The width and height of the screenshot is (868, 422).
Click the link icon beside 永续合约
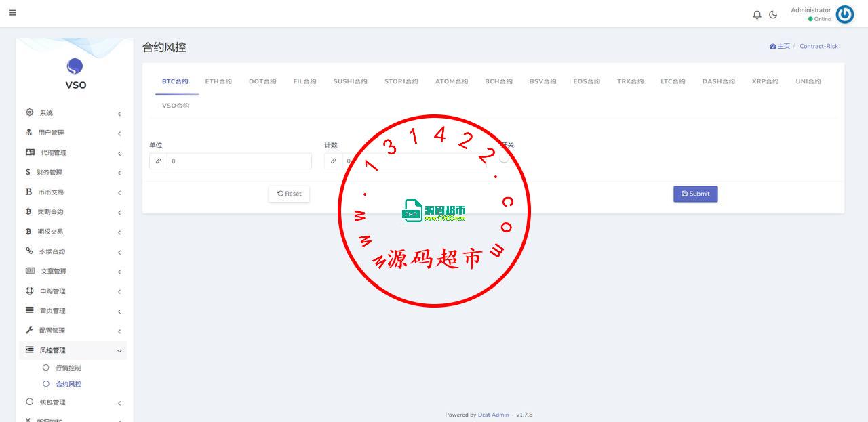29,251
